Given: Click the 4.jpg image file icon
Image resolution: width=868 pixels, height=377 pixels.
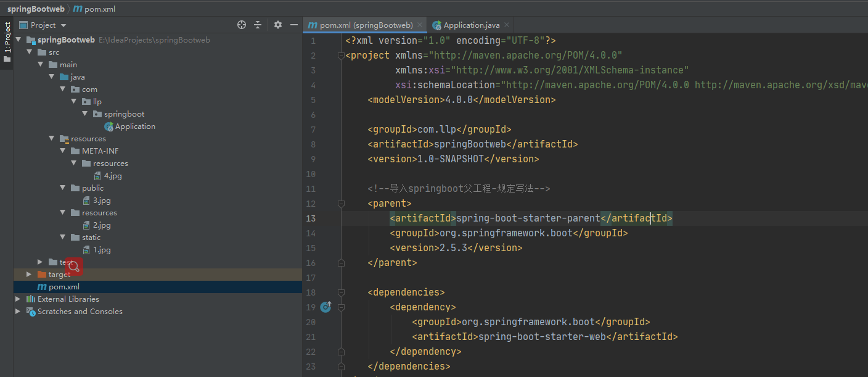Looking at the screenshot, I should click(x=97, y=175).
